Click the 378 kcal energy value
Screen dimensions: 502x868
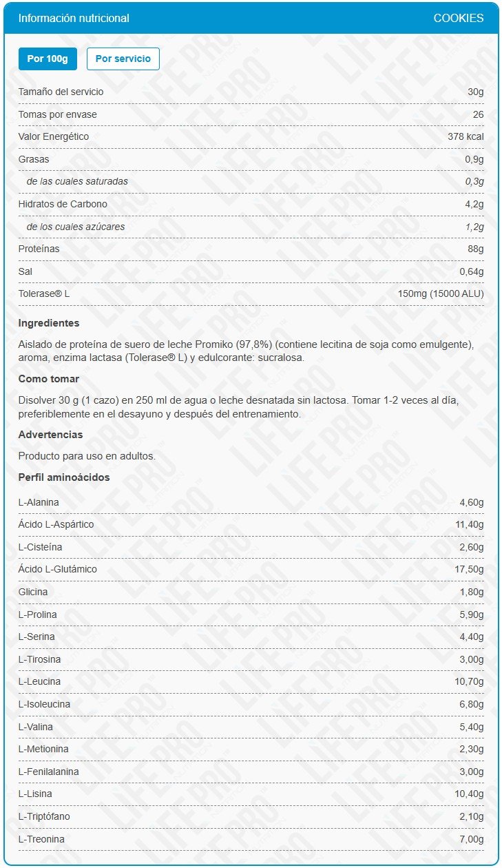click(x=466, y=136)
